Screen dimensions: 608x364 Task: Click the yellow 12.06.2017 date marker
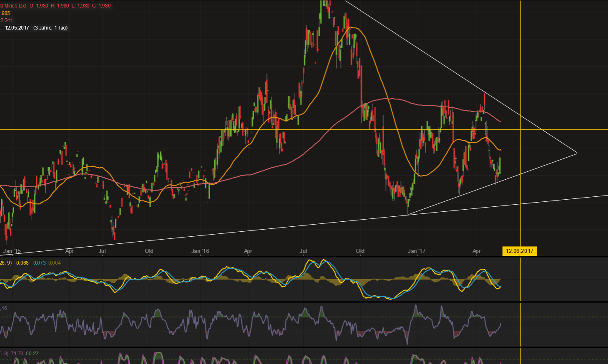point(519,251)
